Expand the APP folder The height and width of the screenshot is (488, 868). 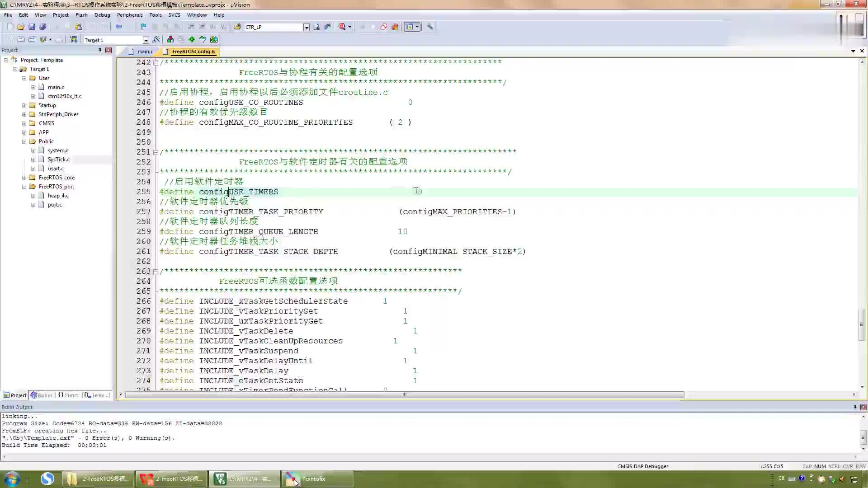click(24, 132)
